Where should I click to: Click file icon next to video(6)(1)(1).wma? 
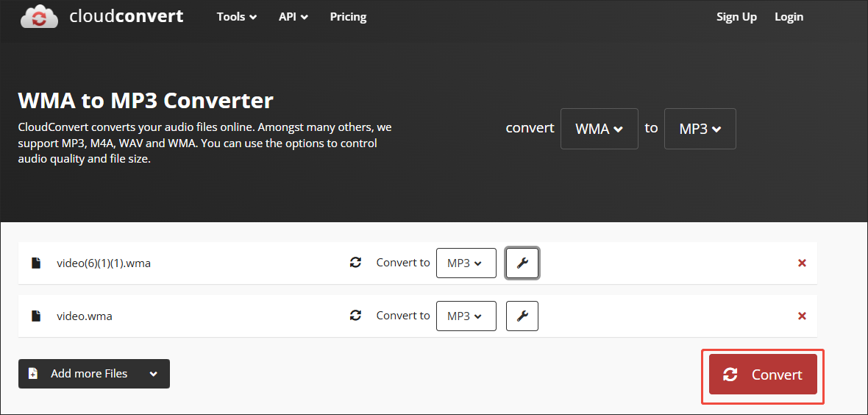[x=36, y=263]
